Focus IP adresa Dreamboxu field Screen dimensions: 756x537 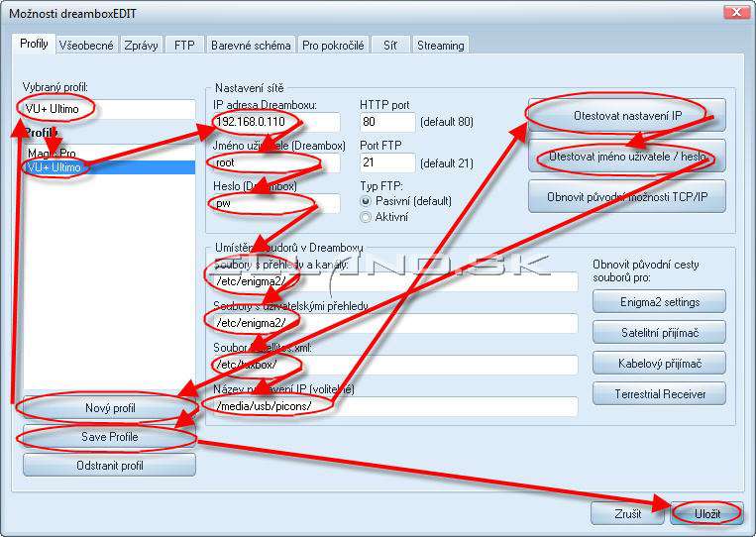pos(276,122)
